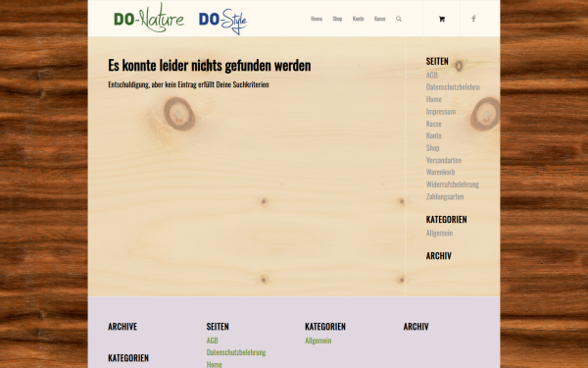The height and width of the screenshot is (368, 588).
Task: Open Allgemein category in sidebar
Action: 439,234
